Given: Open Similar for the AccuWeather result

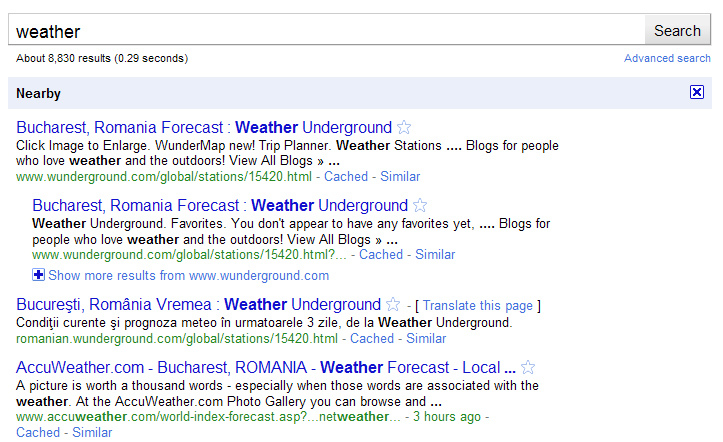Looking at the screenshot, I should click(92, 432).
